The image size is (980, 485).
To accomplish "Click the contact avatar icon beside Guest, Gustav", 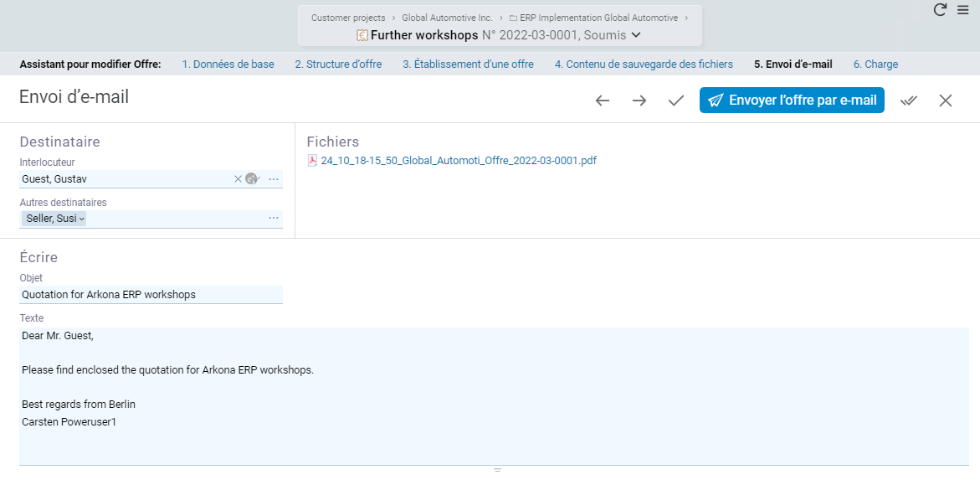I will pos(253,179).
